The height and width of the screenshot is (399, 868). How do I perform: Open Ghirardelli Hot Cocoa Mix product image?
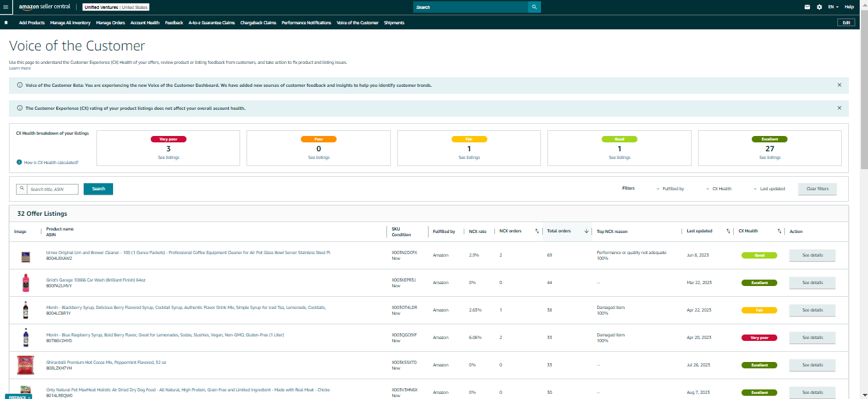26,365
